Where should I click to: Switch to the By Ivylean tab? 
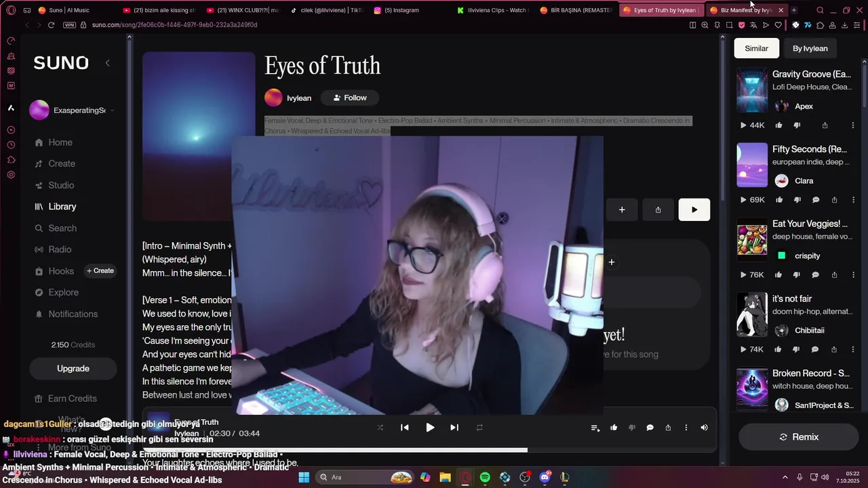[x=810, y=49]
